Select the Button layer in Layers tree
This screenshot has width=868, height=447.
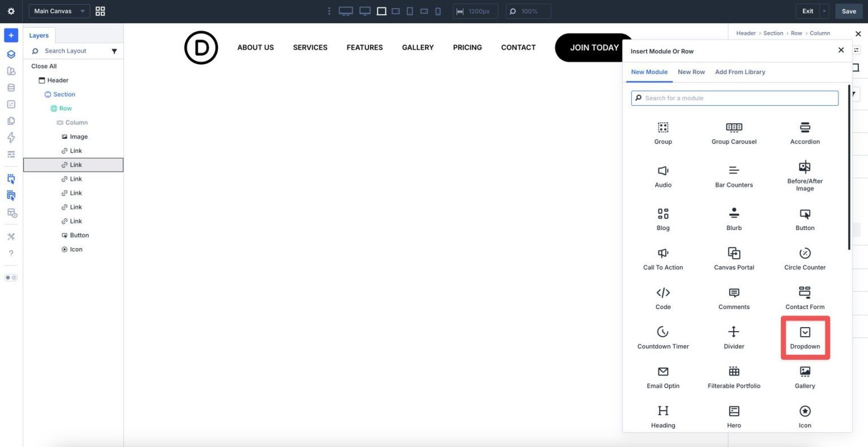(x=75, y=235)
